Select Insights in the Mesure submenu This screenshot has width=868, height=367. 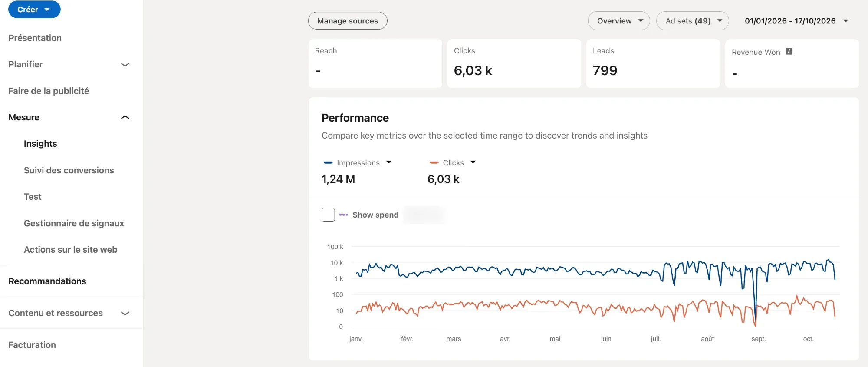(40, 144)
